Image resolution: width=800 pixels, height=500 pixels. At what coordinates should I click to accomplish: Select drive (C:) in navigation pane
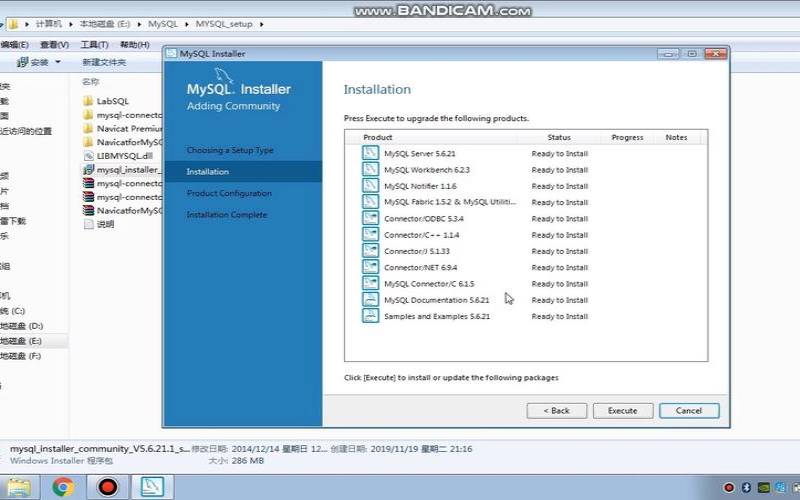(13, 311)
